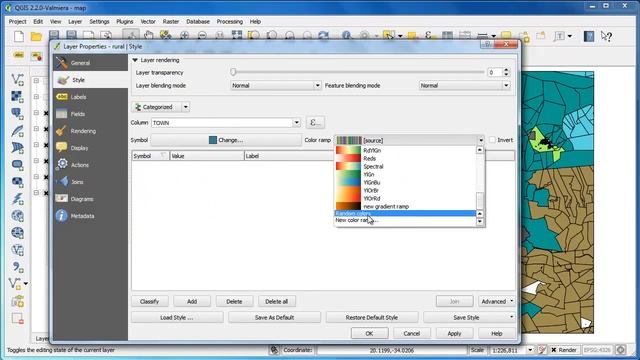Click the Remove Layer icon in left toolbar
The height and width of the screenshot is (360, 640).
[x=17, y=318]
